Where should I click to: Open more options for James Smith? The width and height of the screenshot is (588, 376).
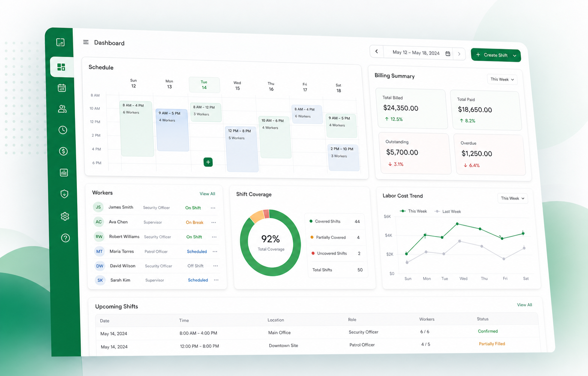pos(213,208)
